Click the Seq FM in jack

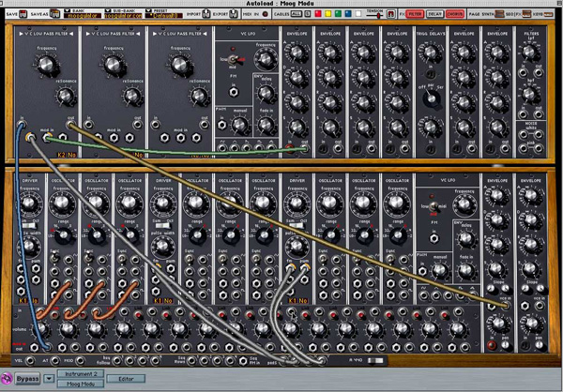(243, 360)
